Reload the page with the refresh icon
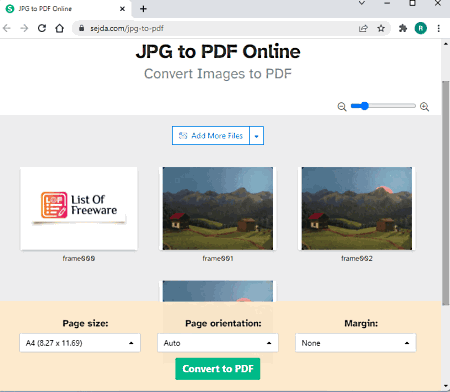Image resolution: width=450 pixels, height=392 pixels. tap(42, 28)
